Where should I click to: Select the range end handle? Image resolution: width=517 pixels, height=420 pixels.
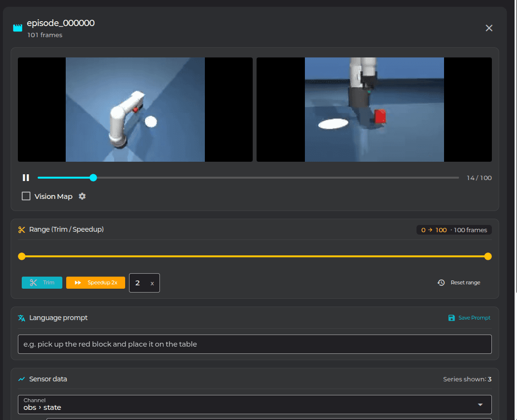[x=488, y=256]
